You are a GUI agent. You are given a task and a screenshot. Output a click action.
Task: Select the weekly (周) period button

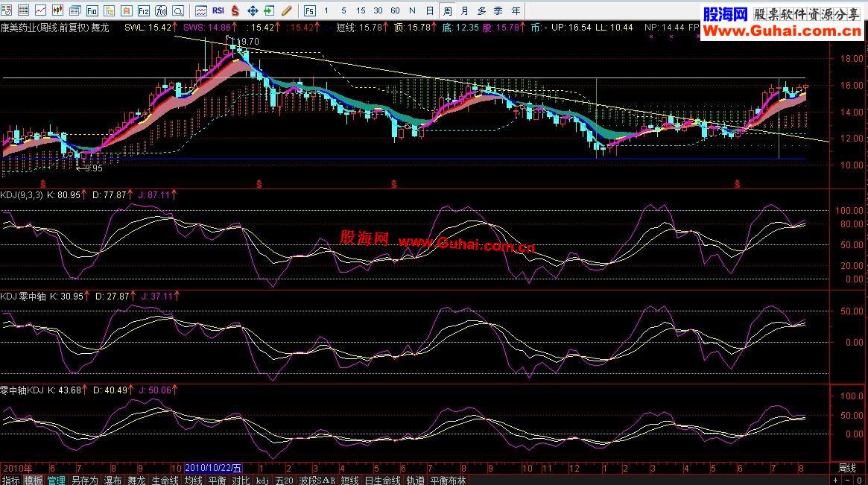pyautogui.click(x=447, y=10)
